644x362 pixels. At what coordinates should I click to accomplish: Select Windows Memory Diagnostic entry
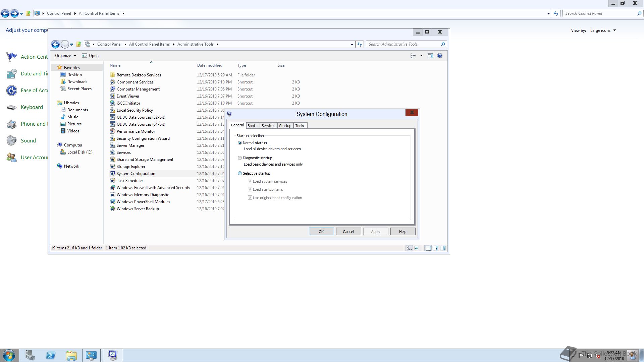[143, 195]
